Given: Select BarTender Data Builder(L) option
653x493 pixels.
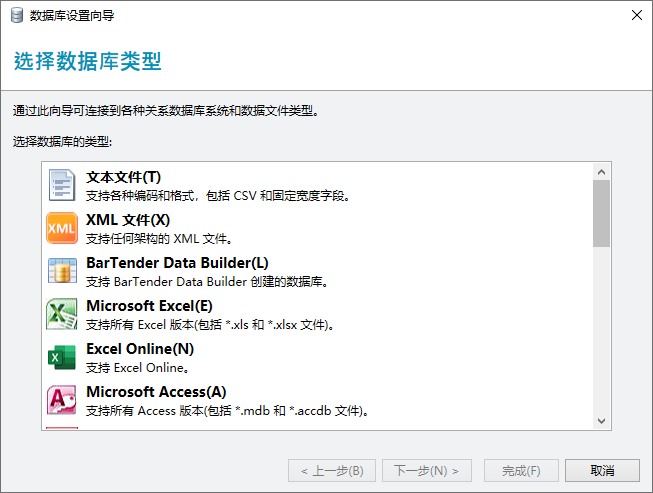Looking at the screenshot, I should (x=177, y=263).
